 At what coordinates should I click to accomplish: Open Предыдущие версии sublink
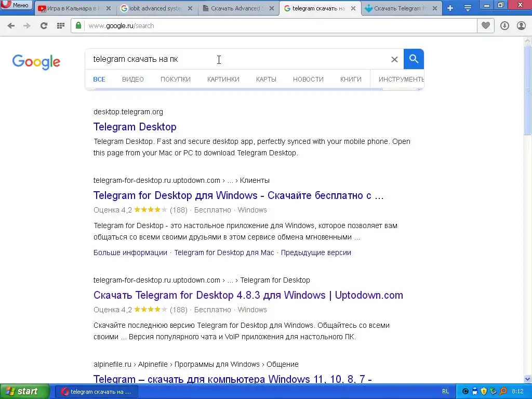tap(316, 253)
